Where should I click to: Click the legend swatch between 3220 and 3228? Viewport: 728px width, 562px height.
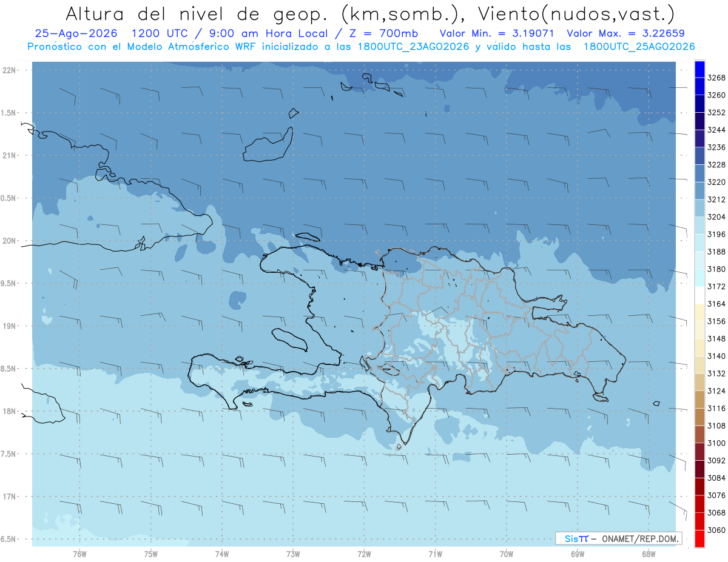click(699, 173)
